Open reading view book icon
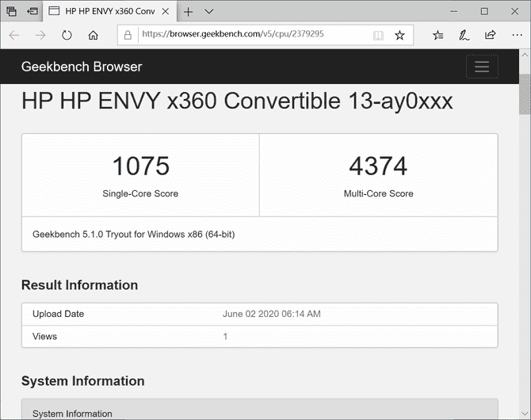Viewport: 531px width, 420px height. pyautogui.click(x=378, y=35)
